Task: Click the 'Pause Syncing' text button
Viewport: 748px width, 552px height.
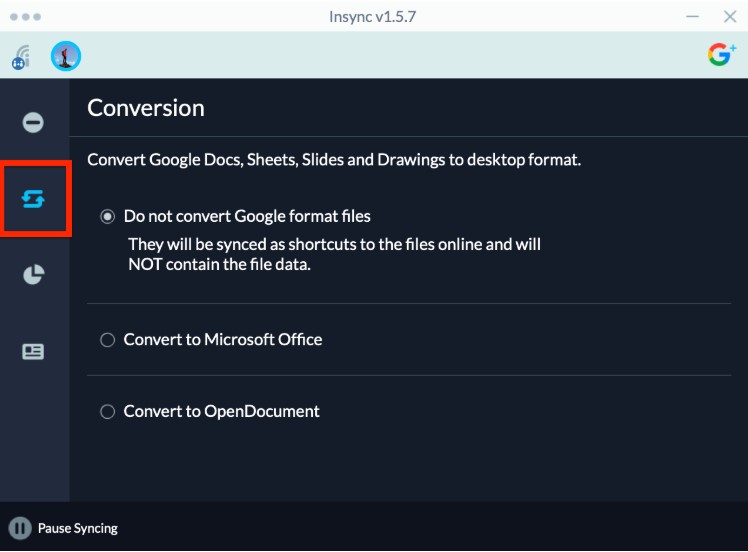Action: coord(77,528)
